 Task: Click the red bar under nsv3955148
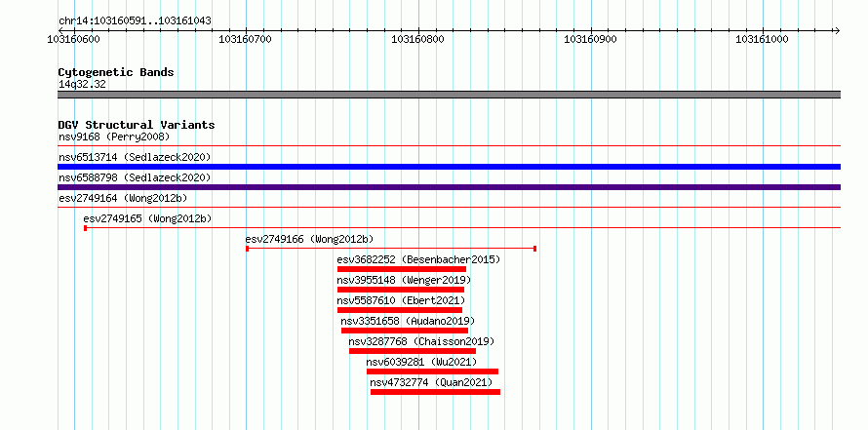tap(400, 290)
